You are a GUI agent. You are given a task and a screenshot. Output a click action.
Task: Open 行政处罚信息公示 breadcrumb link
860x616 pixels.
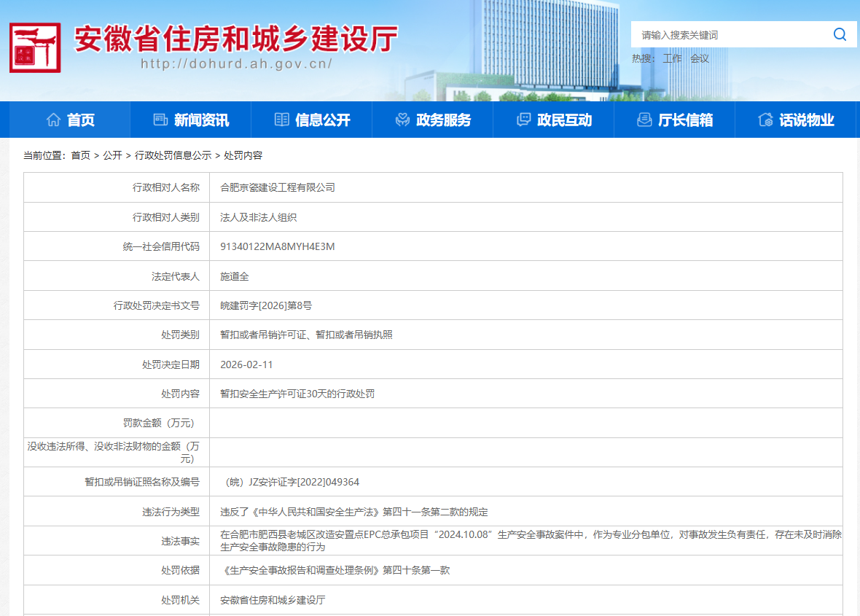click(173, 155)
